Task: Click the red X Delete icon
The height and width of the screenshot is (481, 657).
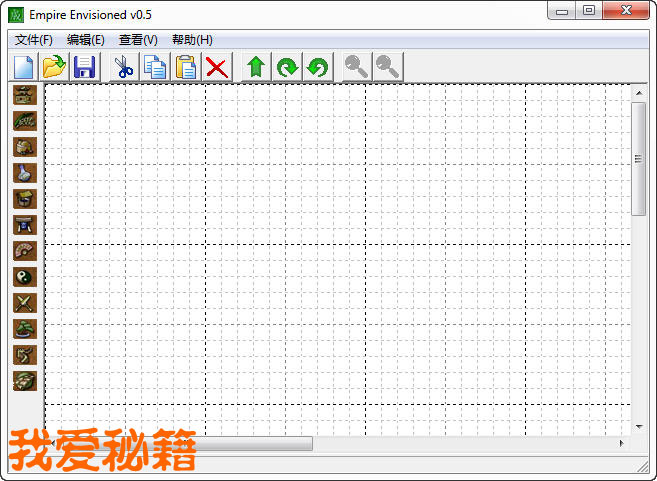Action: click(x=216, y=67)
